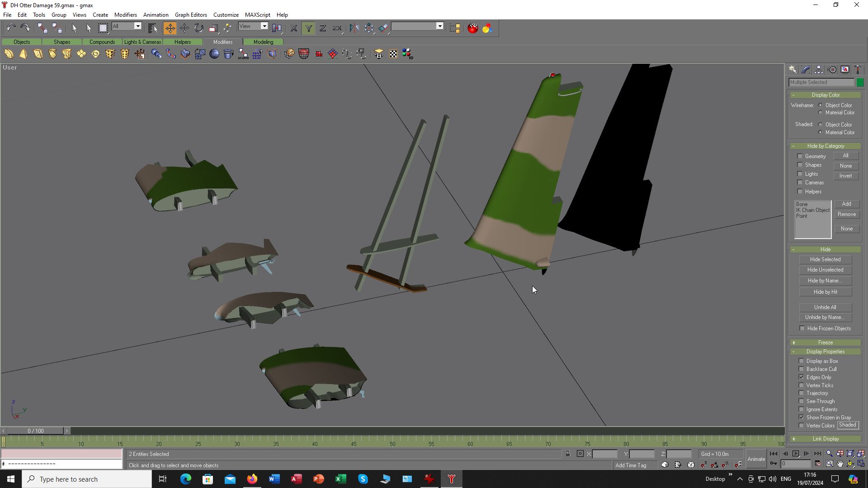The height and width of the screenshot is (488, 868).
Task: Click the Hide Unselected button
Action: coord(825,270)
